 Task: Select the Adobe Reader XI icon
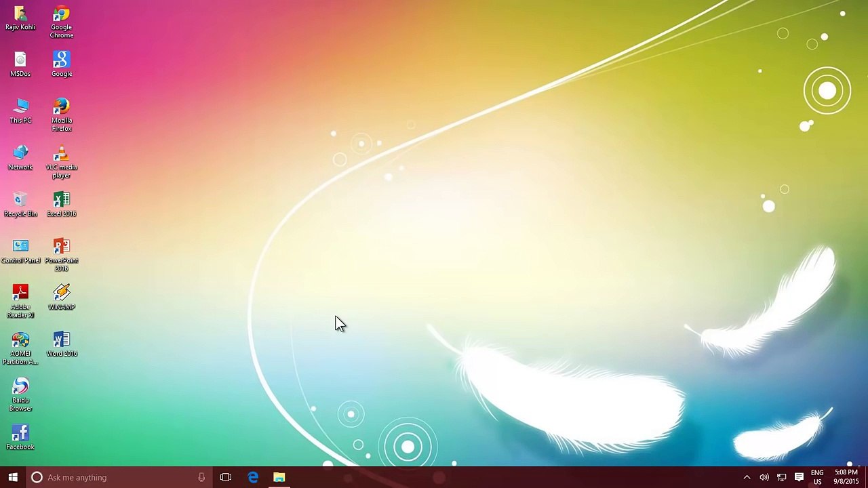point(20,302)
